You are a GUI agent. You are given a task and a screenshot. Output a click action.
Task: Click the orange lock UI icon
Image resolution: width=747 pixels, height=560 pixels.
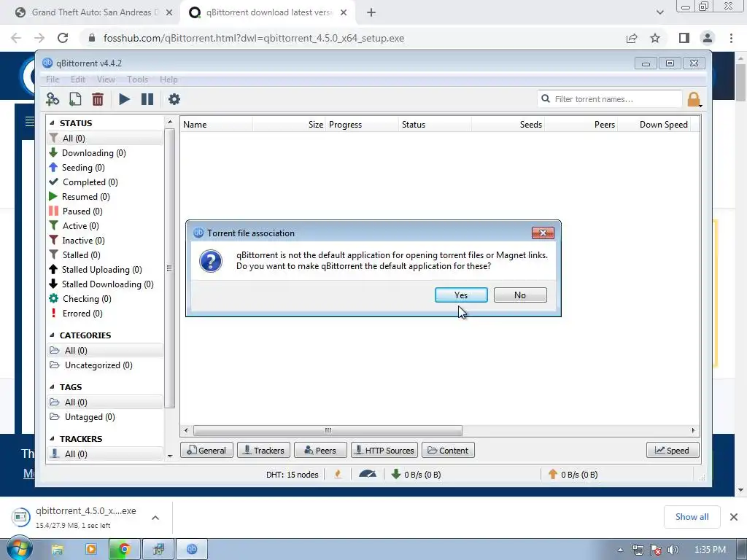(694, 99)
